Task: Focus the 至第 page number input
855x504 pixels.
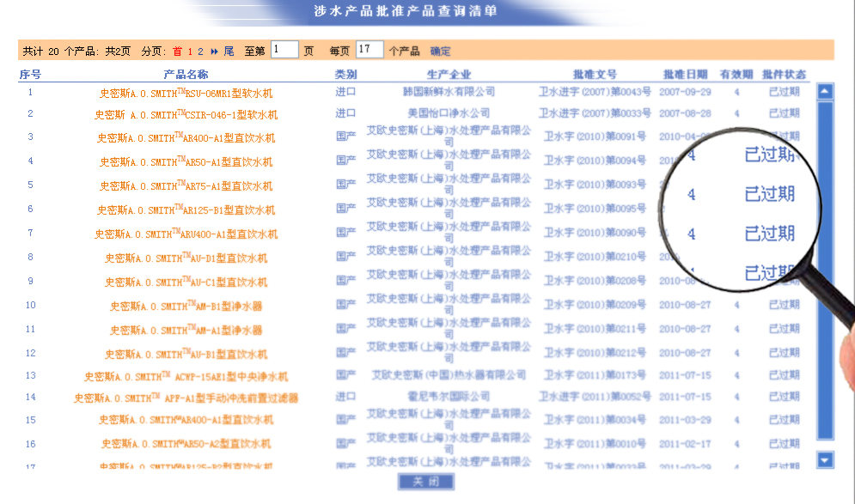Action: click(x=284, y=50)
